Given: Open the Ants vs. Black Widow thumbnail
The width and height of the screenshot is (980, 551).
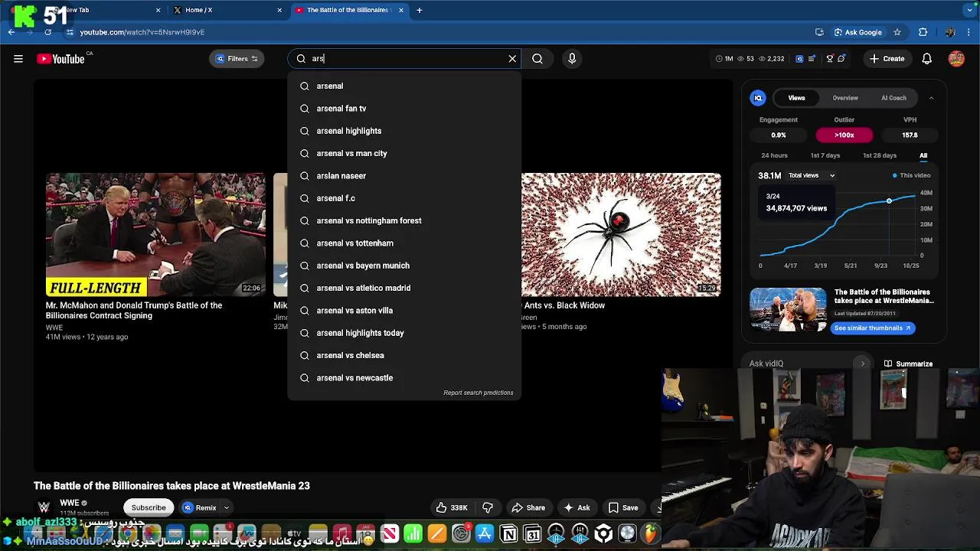Looking at the screenshot, I should click(x=621, y=234).
